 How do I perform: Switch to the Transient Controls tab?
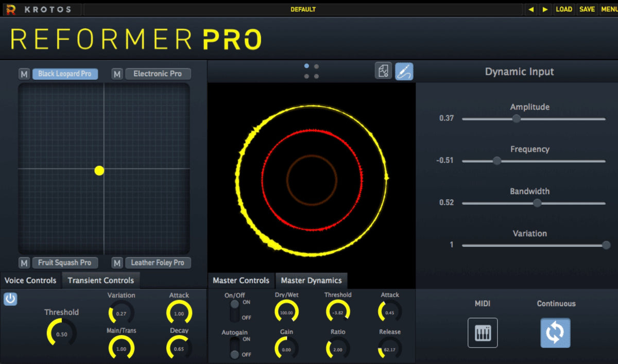101,280
